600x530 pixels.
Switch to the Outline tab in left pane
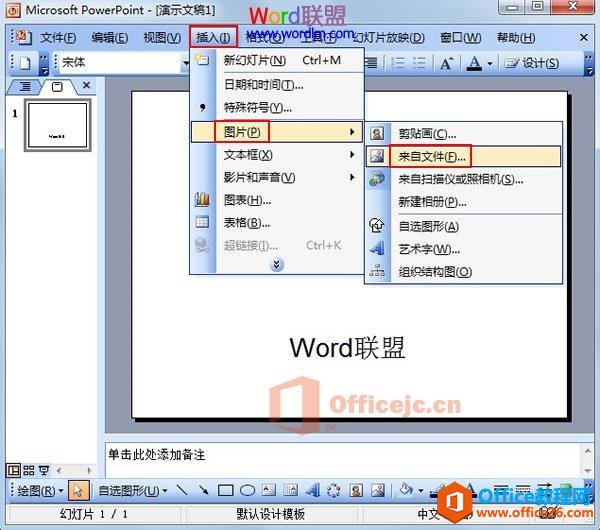(x=24, y=86)
